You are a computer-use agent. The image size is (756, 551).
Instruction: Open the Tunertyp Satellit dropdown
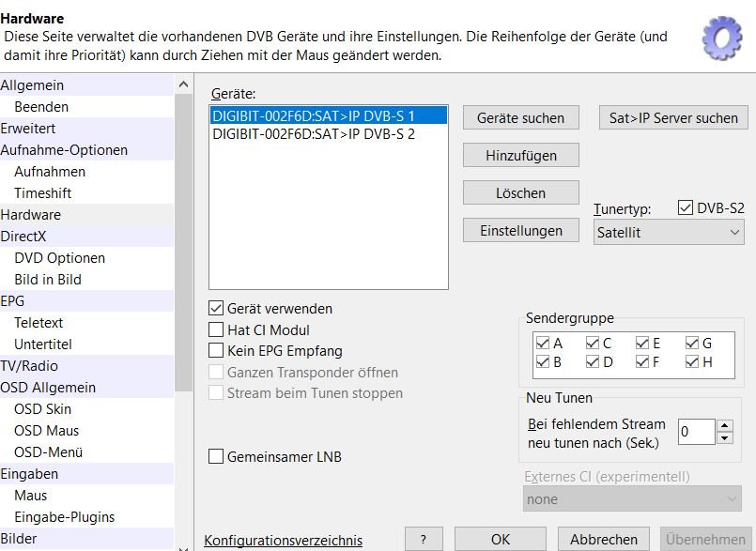(669, 233)
